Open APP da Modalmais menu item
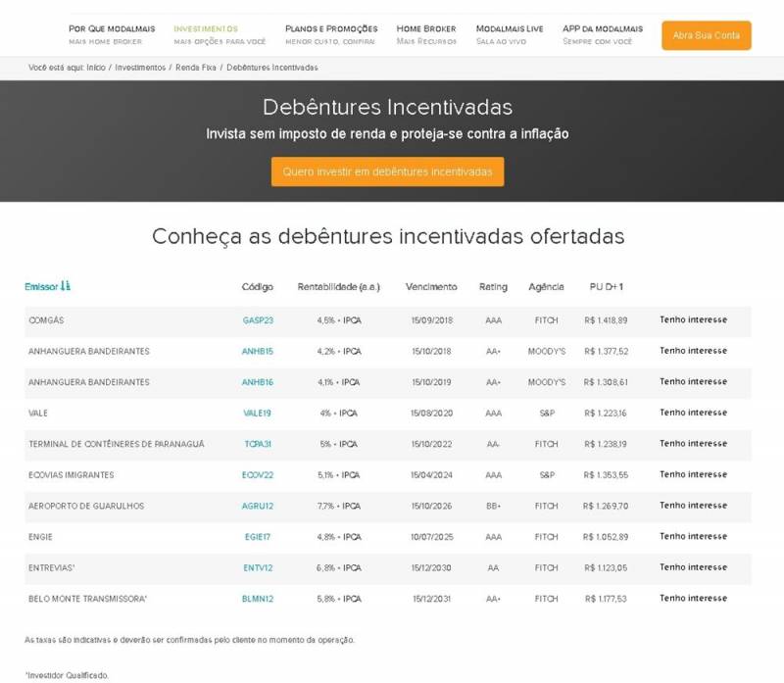Image resolution: width=784 pixels, height=683 pixels. [603, 34]
